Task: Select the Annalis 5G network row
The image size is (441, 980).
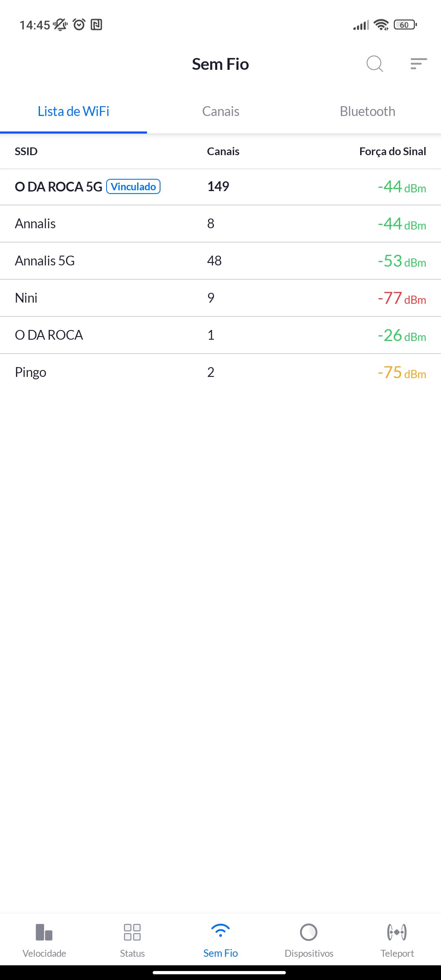Action: 45,261
